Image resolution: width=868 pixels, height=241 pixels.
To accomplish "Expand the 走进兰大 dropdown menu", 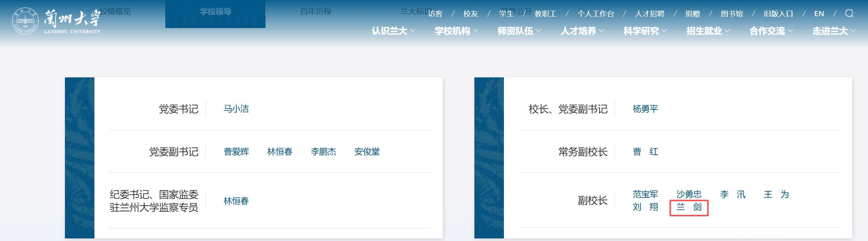I will pos(834,31).
